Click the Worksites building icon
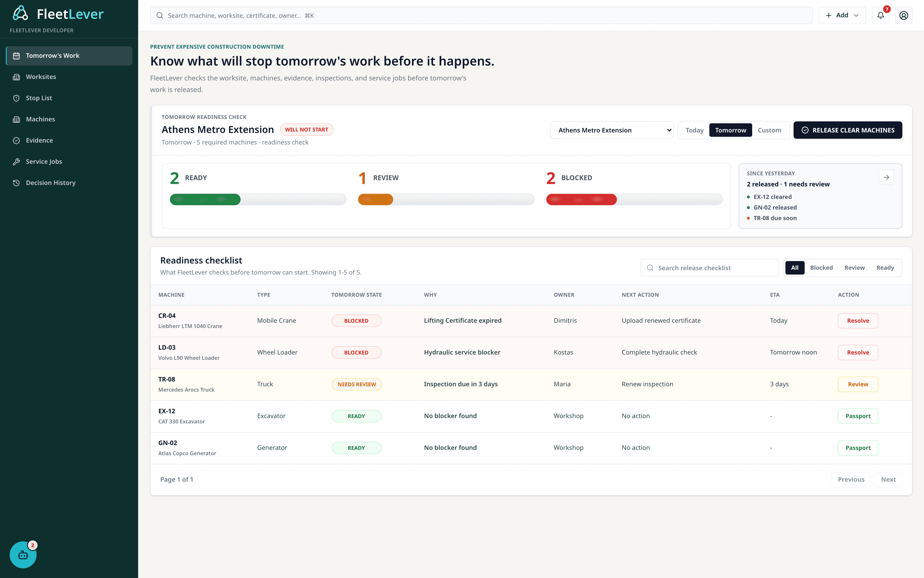The height and width of the screenshot is (578, 924). (16, 77)
